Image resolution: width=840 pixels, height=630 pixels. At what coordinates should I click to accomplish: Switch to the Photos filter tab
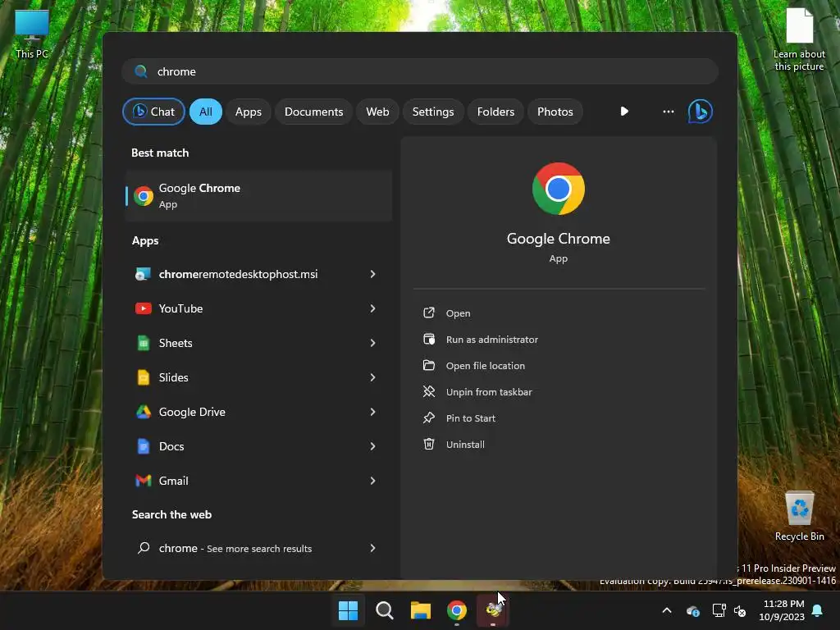(555, 112)
